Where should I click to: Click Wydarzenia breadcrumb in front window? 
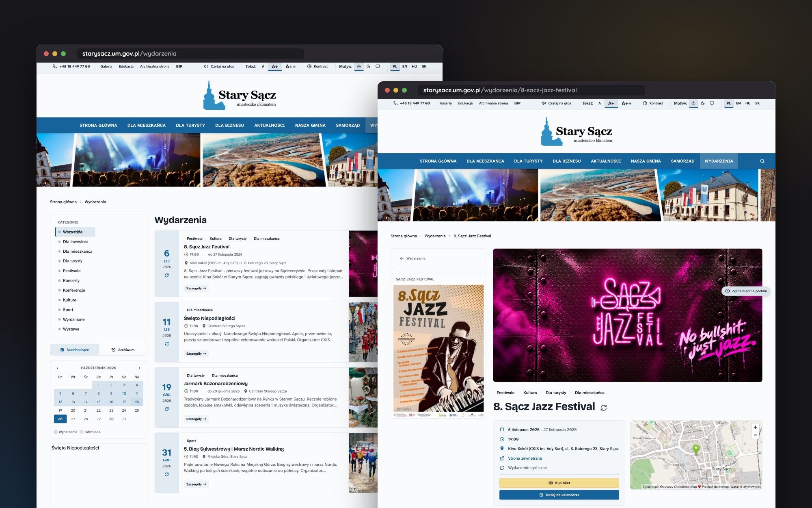coord(435,236)
